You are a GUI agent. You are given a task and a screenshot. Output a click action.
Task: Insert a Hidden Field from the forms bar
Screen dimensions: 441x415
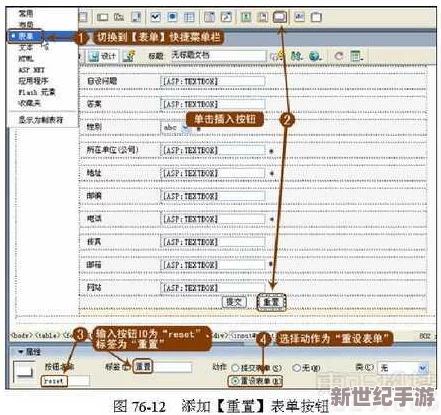click(119, 17)
